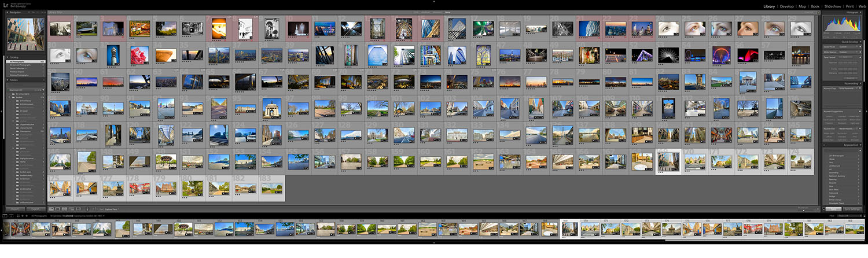Select the red flower photo thumbnail

[x=139, y=56]
